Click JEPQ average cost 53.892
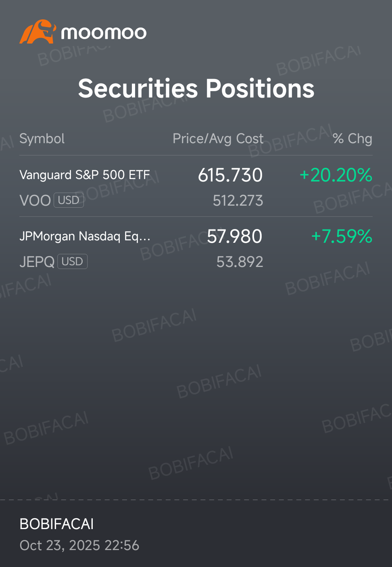 click(240, 262)
